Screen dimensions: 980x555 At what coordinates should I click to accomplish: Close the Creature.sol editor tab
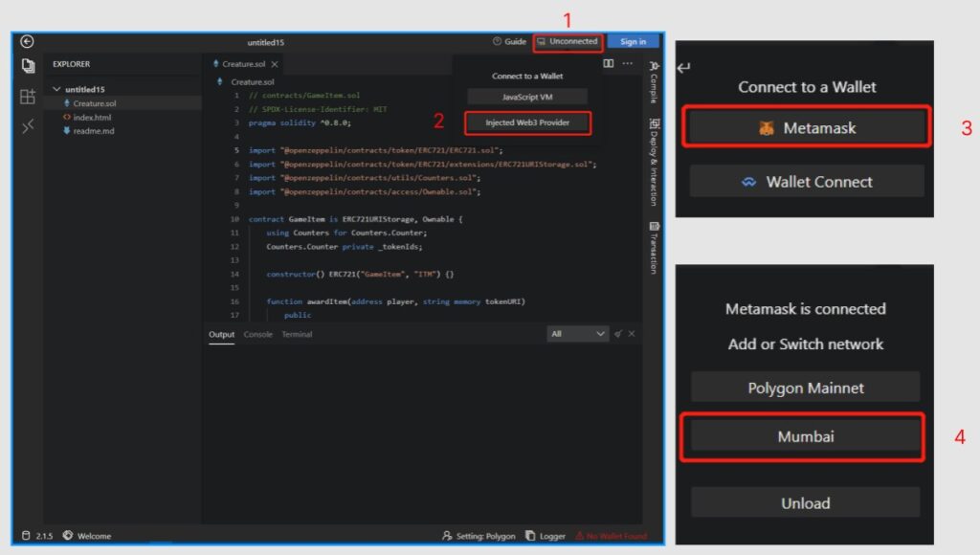tap(275, 64)
